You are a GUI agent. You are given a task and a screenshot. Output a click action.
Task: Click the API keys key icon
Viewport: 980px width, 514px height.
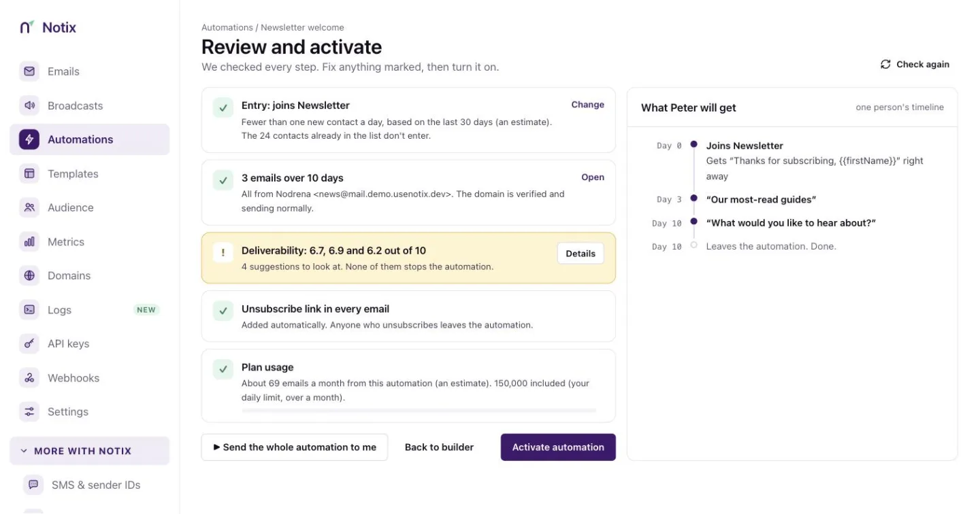click(x=29, y=343)
